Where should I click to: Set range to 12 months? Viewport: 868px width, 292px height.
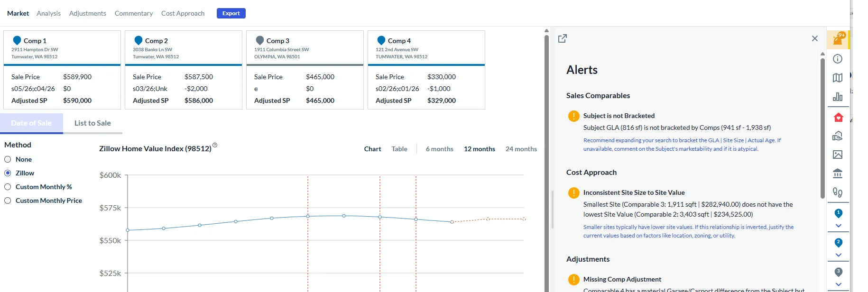pos(480,149)
